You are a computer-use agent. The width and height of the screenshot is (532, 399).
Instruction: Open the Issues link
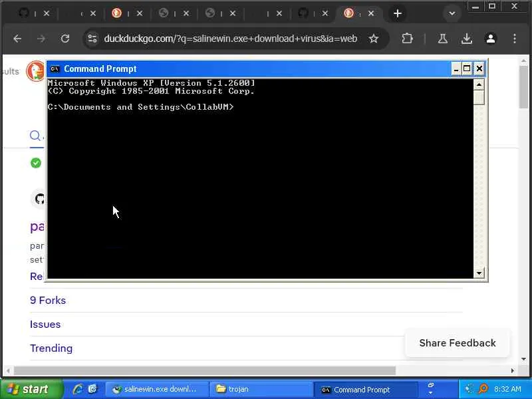click(45, 325)
